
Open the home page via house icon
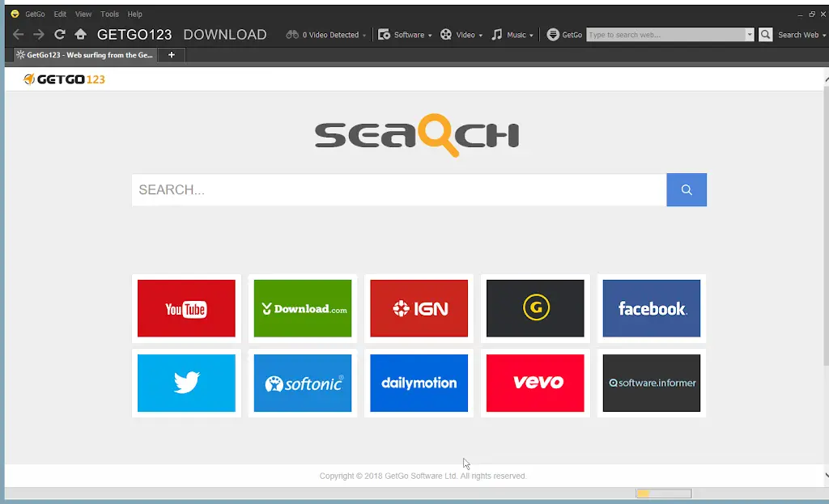click(x=80, y=35)
